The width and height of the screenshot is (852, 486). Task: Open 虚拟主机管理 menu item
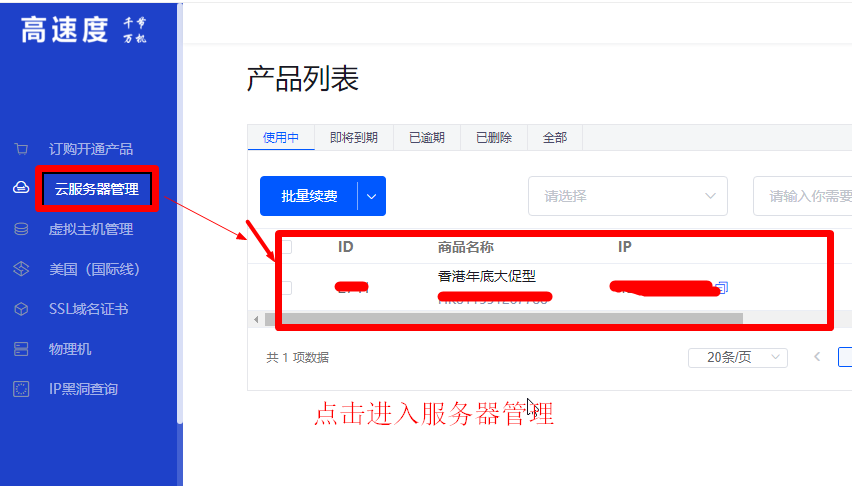(91, 229)
